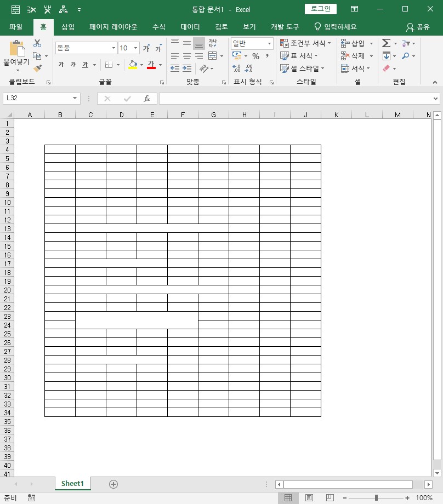Switch to Page Break Preview

(x=330, y=498)
